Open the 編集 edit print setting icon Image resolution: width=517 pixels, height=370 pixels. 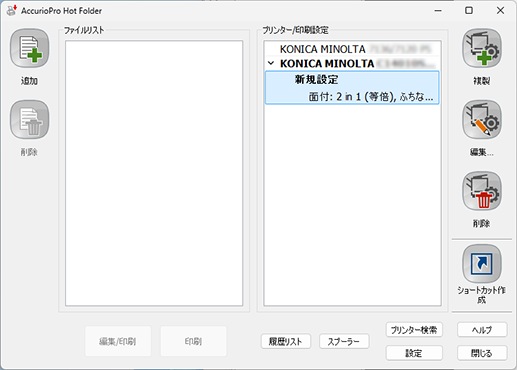click(x=482, y=120)
